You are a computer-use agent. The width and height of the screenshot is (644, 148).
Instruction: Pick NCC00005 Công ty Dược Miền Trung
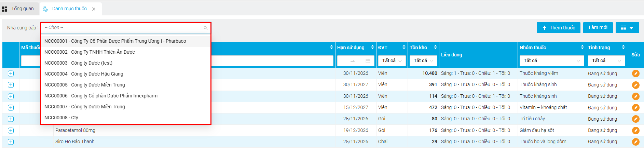click(x=125, y=85)
